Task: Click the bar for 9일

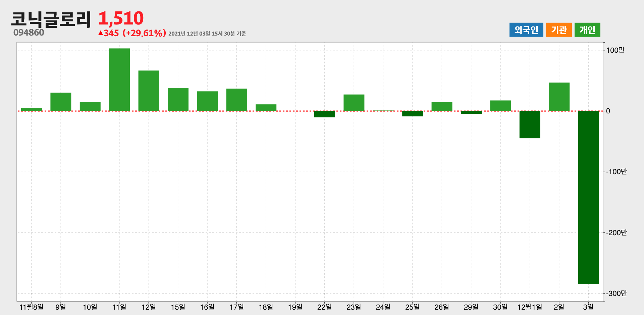Action: pos(61,102)
